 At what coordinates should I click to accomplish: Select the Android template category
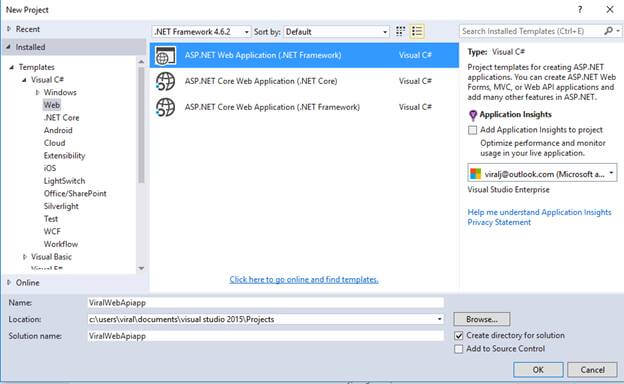[58, 131]
